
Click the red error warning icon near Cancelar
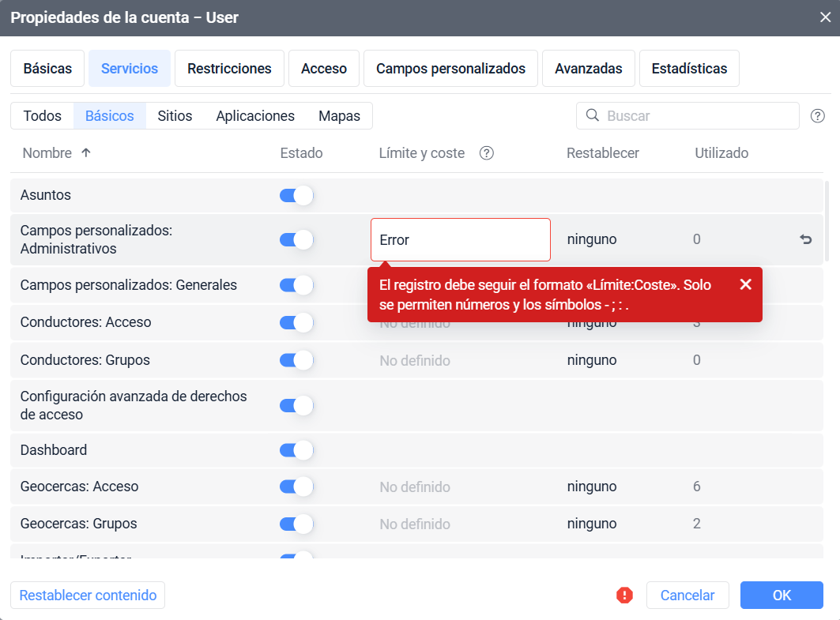[625, 596]
